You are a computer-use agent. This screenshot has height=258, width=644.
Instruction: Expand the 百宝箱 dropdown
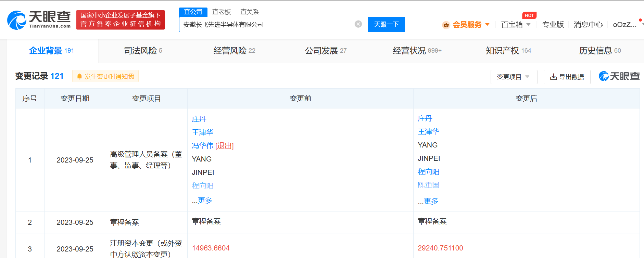coord(516,25)
